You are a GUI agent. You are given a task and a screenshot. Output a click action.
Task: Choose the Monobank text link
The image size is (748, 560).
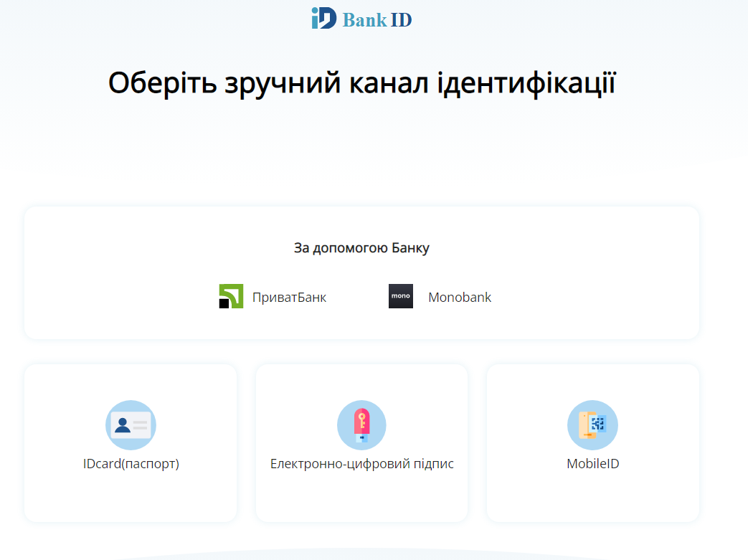click(x=460, y=297)
